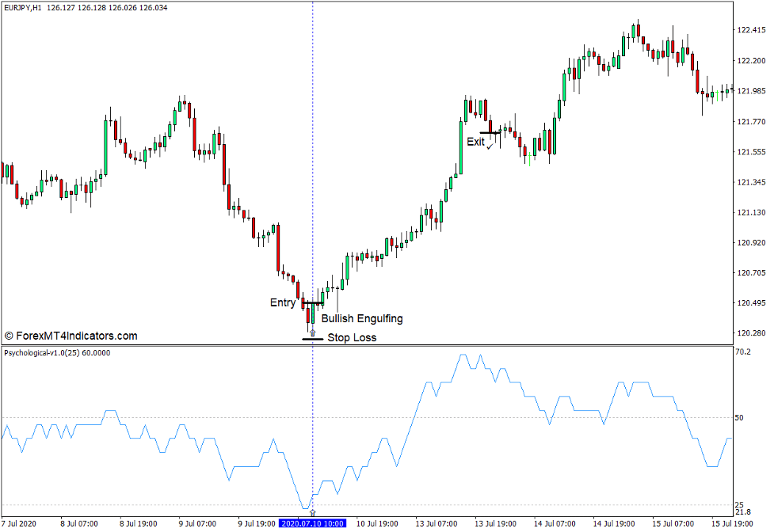Click the Entry label on the chart
This screenshot has width=774, height=532.
click(284, 302)
